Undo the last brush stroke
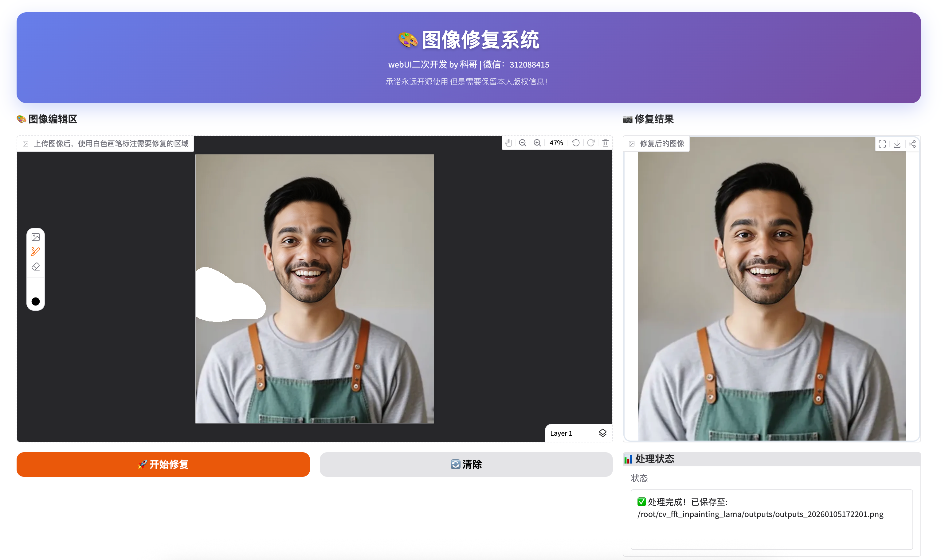The image size is (945, 560). tap(575, 143)
